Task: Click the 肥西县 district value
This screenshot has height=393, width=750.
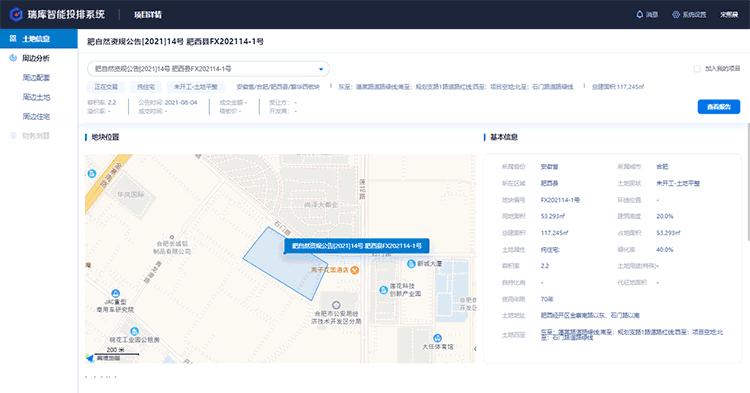Action: 550,184
